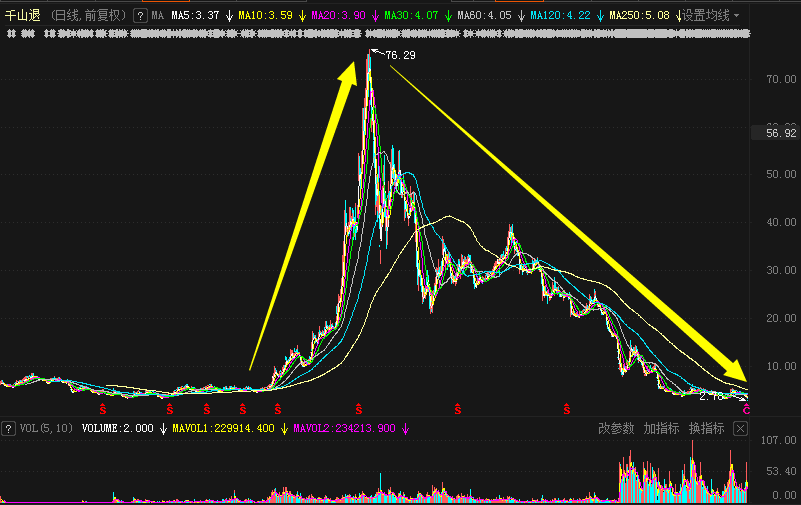This screenshot has height=505, width=801.
Task: Click the MA60:4.05 value
Action: pos(484,16)
